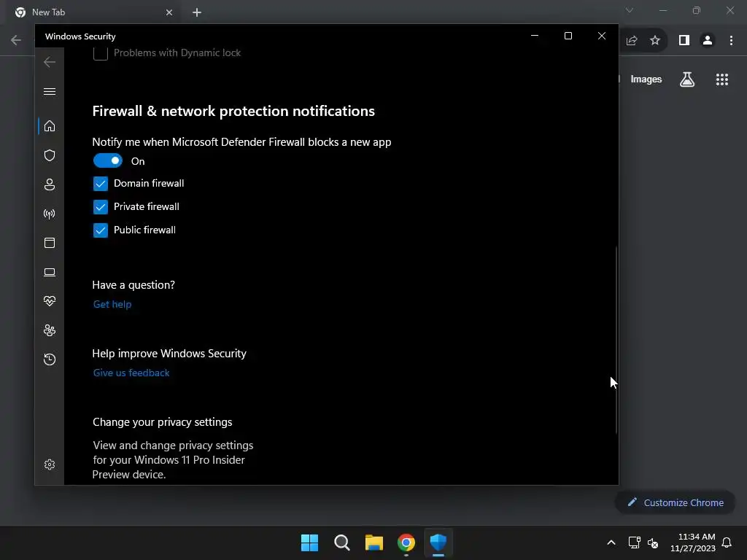Open notification bell in taskbar
747x560 pixels.
pyautogui.click(x=727, y=542)
